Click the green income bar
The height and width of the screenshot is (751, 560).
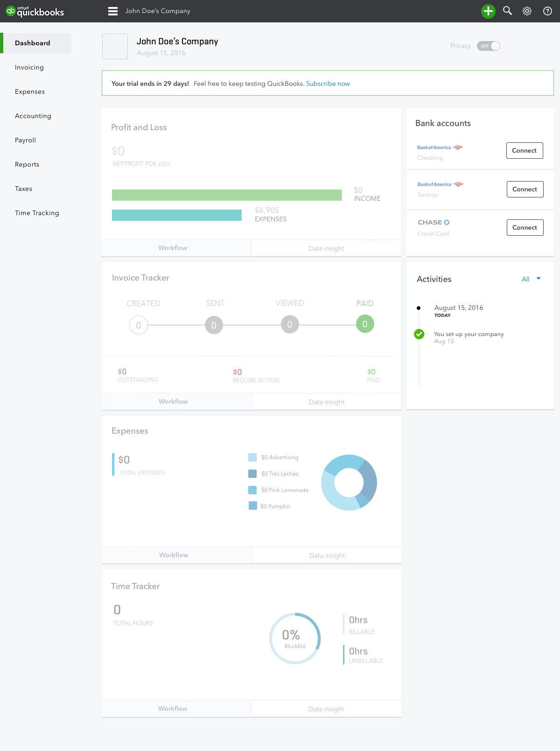click(227, 195)
